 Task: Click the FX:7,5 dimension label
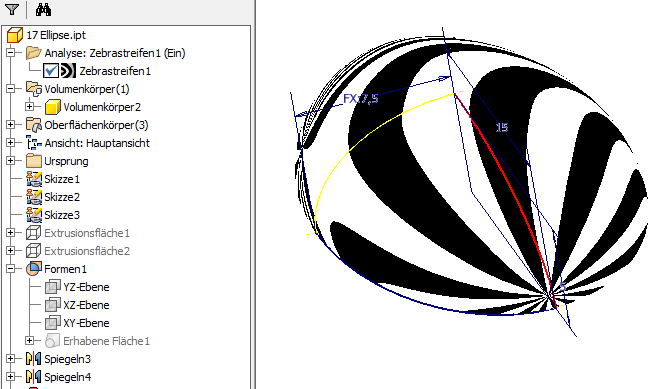pyautogui.click(x=361, y=99)
